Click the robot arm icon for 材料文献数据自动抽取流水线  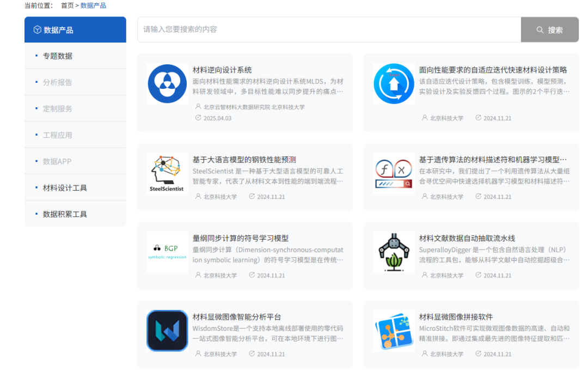tap(393, 252)
